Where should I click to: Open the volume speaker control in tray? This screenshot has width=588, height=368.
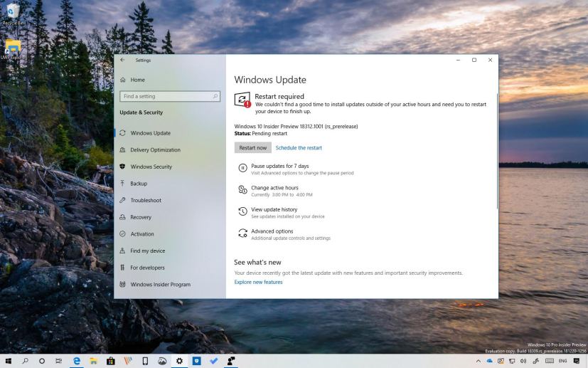coord(523,362)
